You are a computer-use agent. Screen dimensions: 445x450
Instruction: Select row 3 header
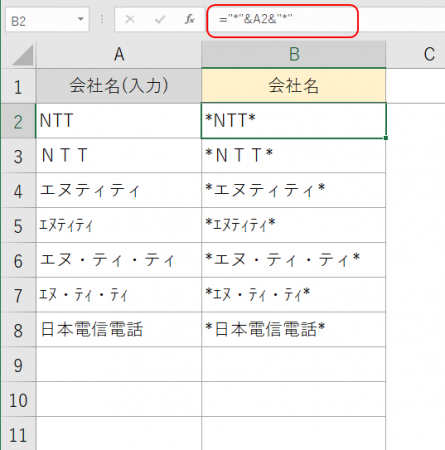[x=18, y=156]
